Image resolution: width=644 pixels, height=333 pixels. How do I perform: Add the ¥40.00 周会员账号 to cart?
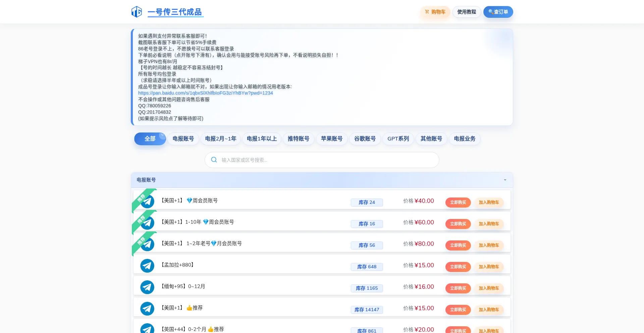pyautogui.click(x=489, y=202)
